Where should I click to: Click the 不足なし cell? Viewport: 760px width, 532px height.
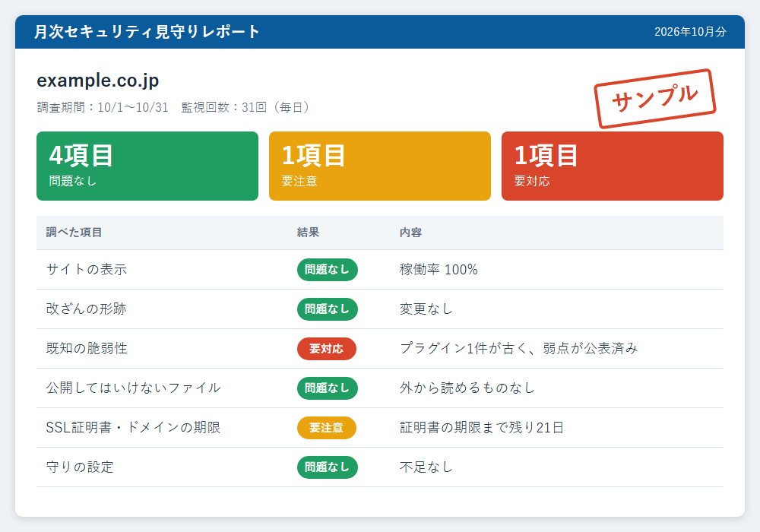[x=426, y=467]
